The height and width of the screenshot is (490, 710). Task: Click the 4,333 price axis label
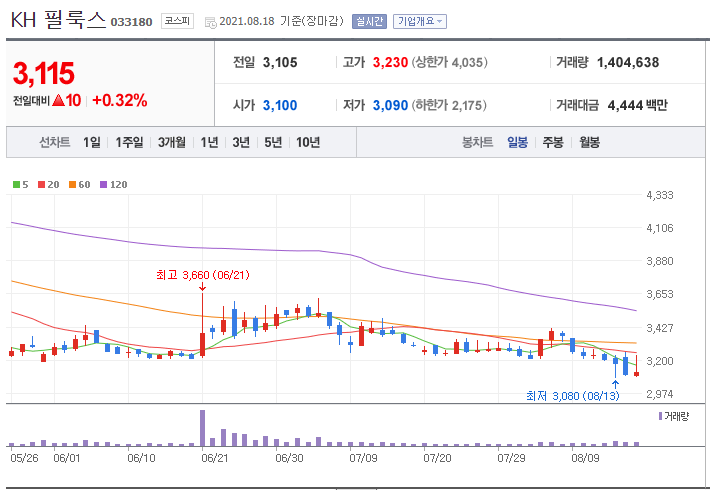(x=660, y=195)
